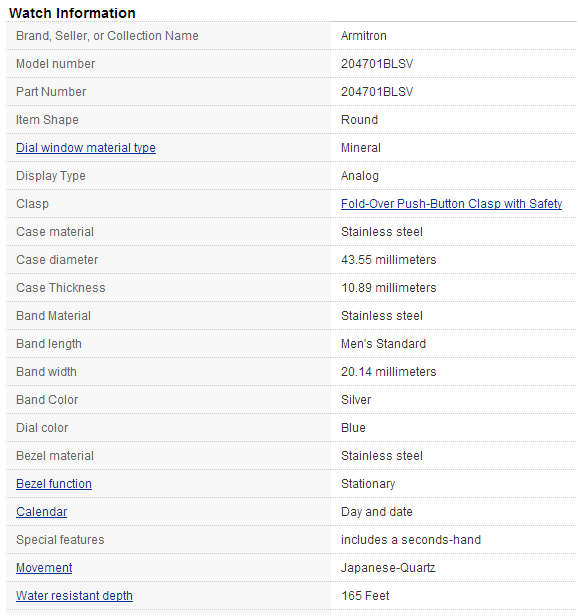
Task: Click Fold-Over Push-Button Clasp with Safety link
Action: (x=451, y=204)
